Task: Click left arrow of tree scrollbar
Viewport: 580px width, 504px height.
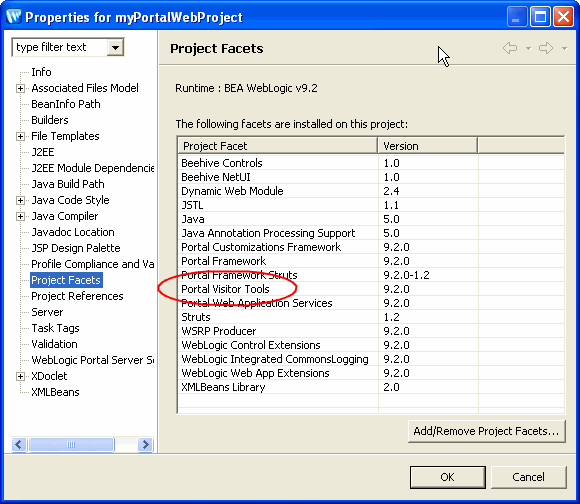Action: point(19,444)
